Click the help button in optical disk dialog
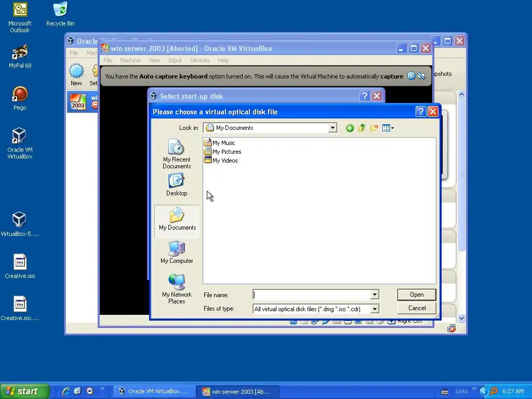This screenshot has width=532, height=399. tap(421, 112)
